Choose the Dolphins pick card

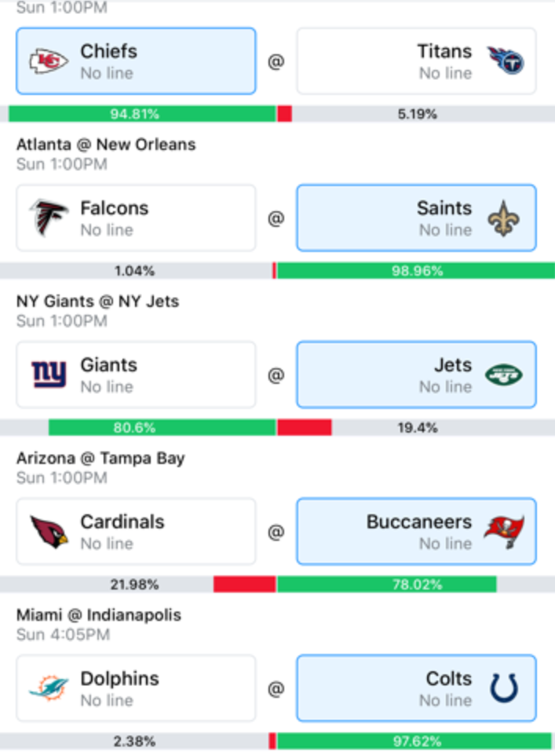(136, 688)
